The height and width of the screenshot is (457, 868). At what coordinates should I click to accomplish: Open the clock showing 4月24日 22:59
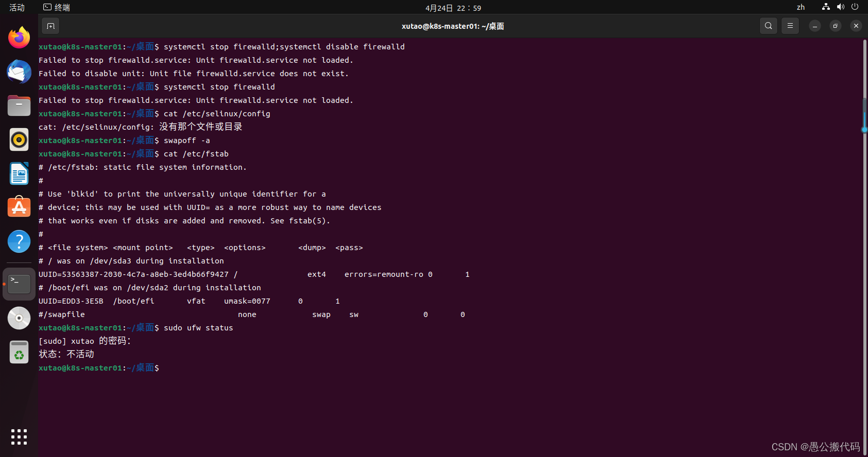453,8
